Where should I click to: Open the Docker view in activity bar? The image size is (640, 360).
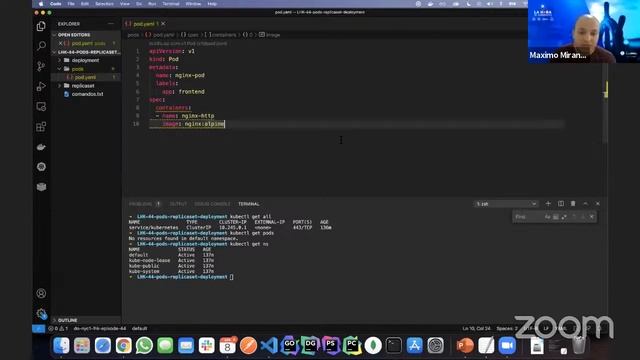pos(41,147)
